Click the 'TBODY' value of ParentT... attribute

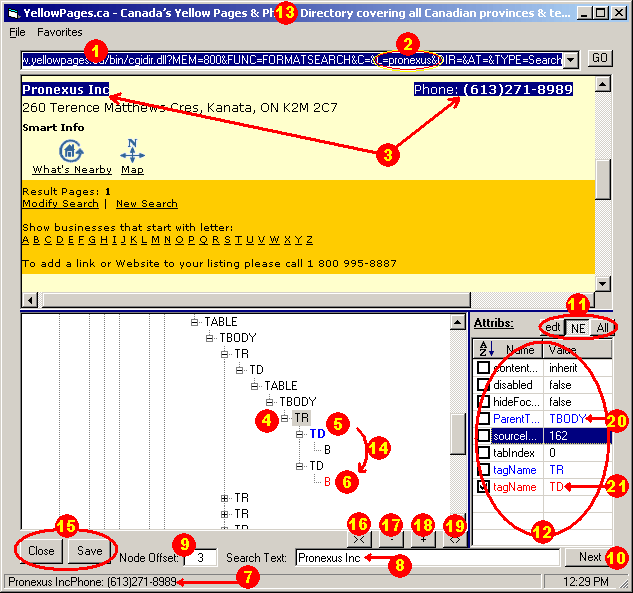(x=568, y=419)
